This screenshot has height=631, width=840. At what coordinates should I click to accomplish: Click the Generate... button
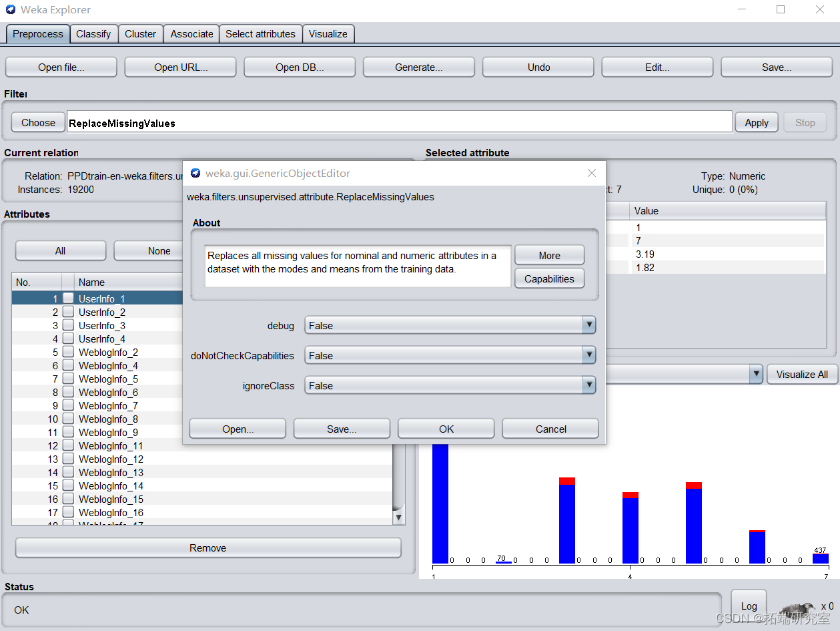pos(418,67)
